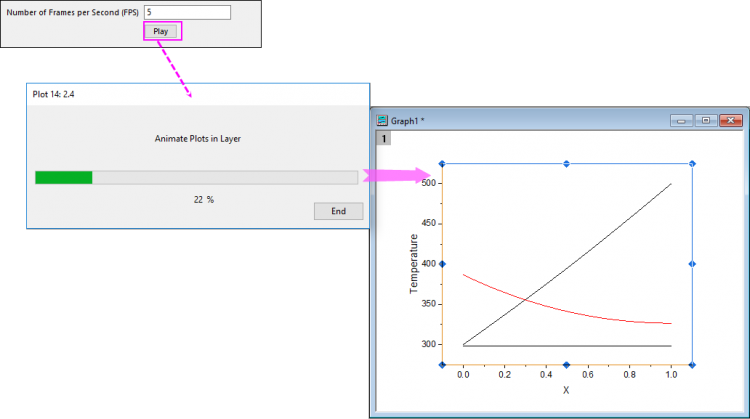Image resolution: width=750 pixels, height=419 pixels.
Task: Click the top-right selection handle of the graph
Action: click(x=692, y=164)
